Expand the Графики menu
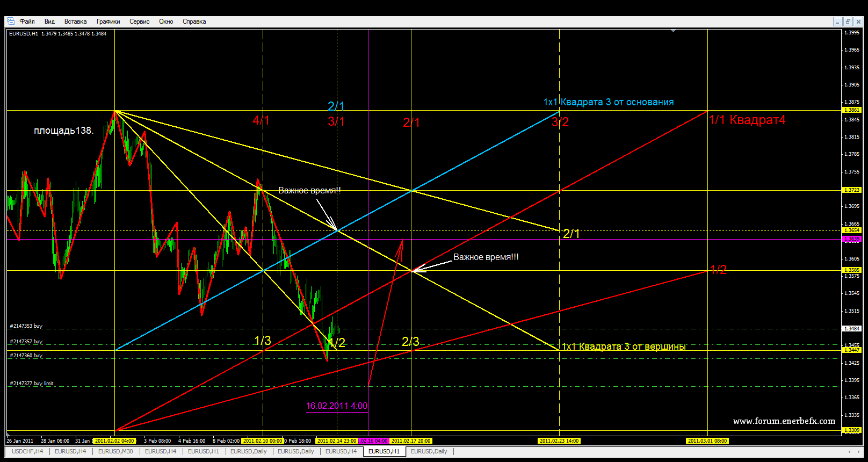This screenshot has height=462, width=868. (x=108, y=21)
